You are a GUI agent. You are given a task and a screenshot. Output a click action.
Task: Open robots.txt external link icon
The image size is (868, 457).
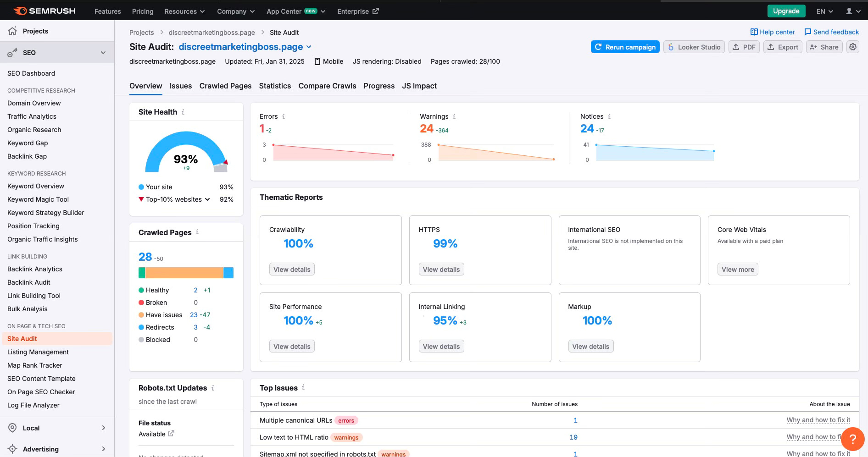tap(171, 433)
